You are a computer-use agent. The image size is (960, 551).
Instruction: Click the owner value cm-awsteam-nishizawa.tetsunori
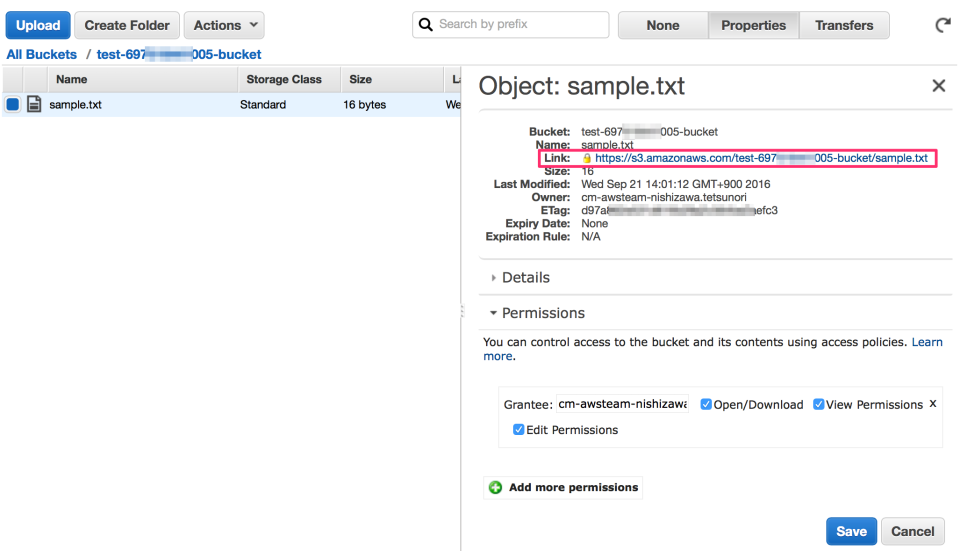tap(664, 197)
